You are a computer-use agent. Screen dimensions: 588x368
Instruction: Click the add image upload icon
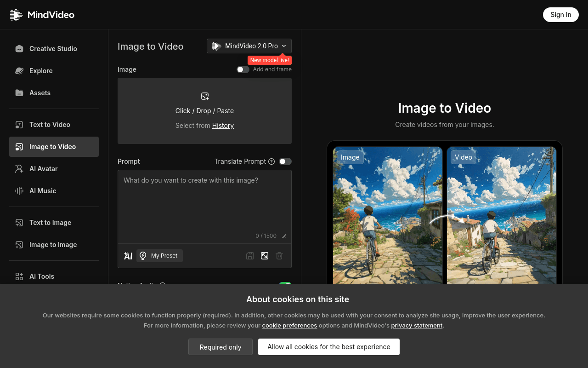[x=205, y=96]
